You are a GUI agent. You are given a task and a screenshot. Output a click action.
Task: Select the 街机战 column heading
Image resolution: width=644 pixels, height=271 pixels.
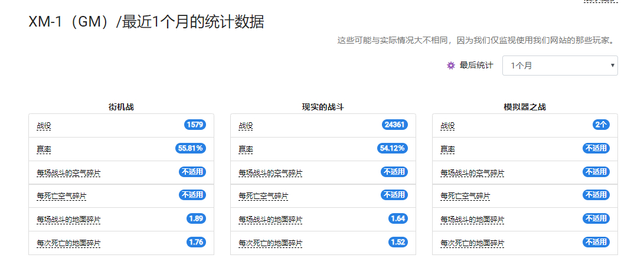(x=121, y=107)
